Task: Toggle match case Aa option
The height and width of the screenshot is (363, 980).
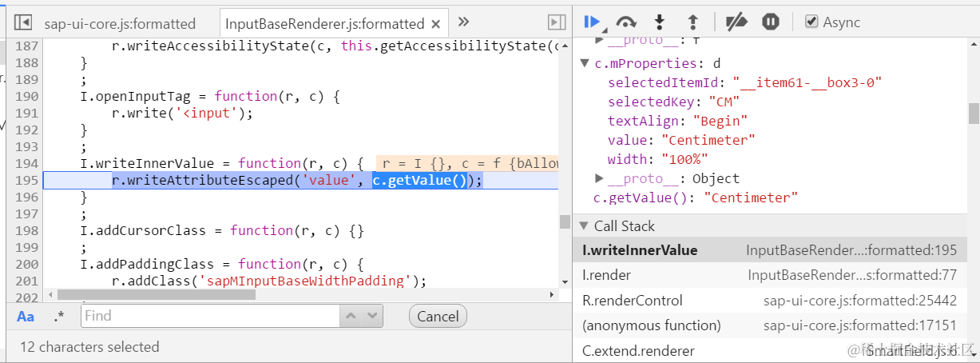Action: (26, 317)
